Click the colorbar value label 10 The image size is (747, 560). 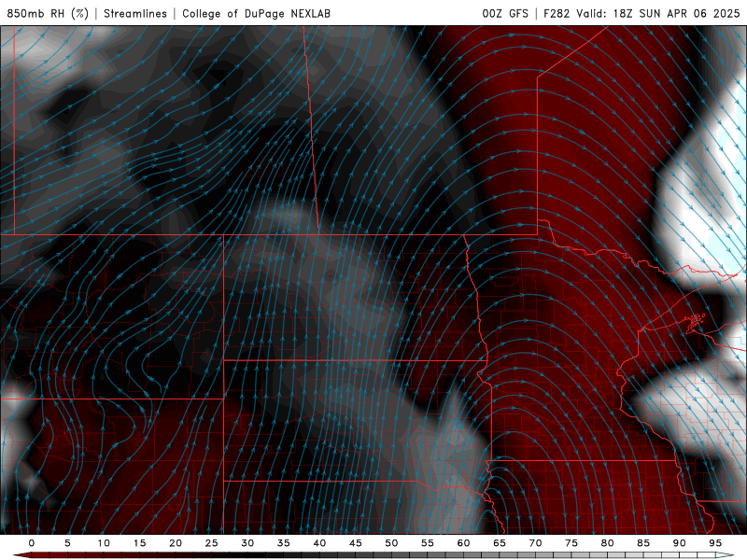click(104, 543)
